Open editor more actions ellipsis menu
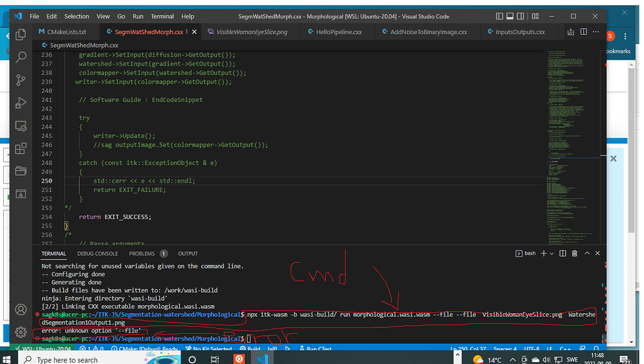Viewport: 644px width, 364px height. click(597, 31)
